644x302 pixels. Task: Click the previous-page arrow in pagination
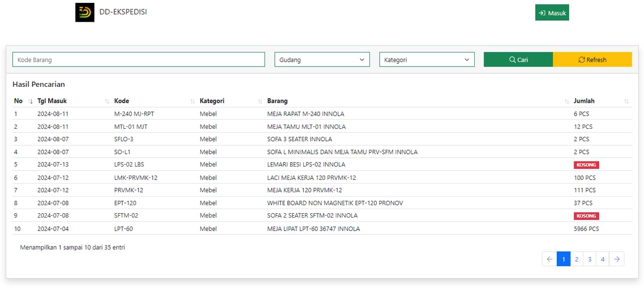click(x=549, y=259)
